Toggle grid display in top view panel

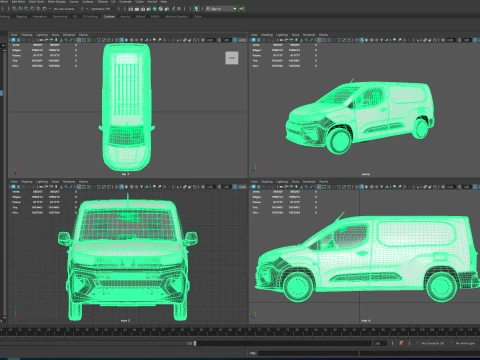coord(79,40)
